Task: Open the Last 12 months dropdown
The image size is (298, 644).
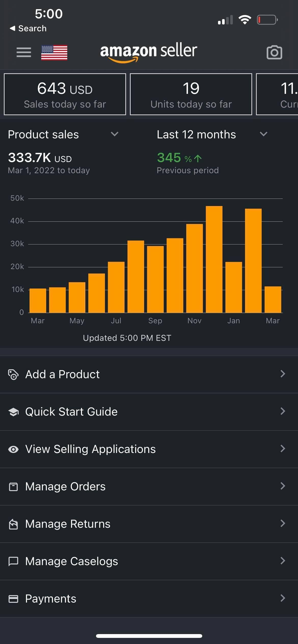Action: pyautogui.click(x=263, y=134)
